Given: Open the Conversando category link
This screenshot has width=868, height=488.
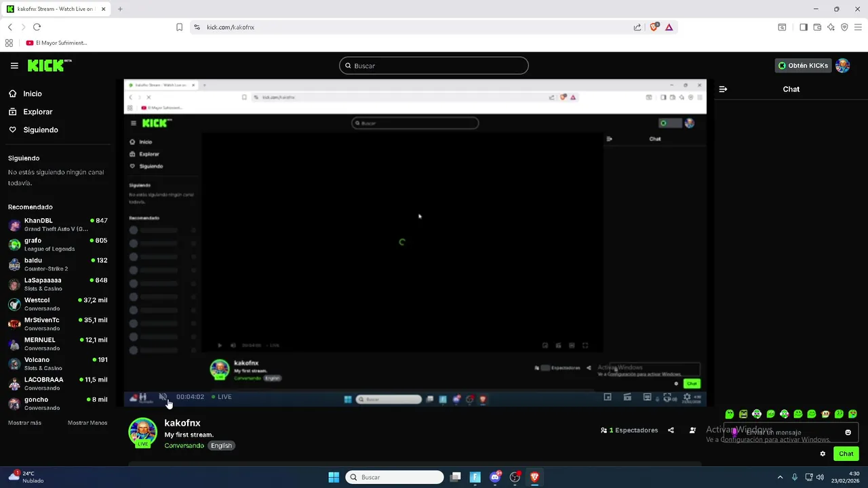Looking at the screenshot, I should coord(184,445).
